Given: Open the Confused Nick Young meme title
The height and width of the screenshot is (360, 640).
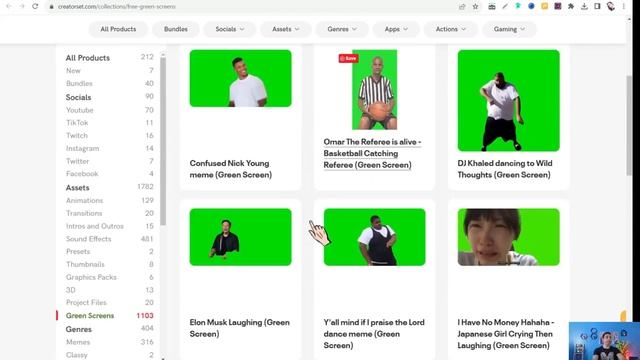Looking at the screenshot, I should [x=231, y=169].
